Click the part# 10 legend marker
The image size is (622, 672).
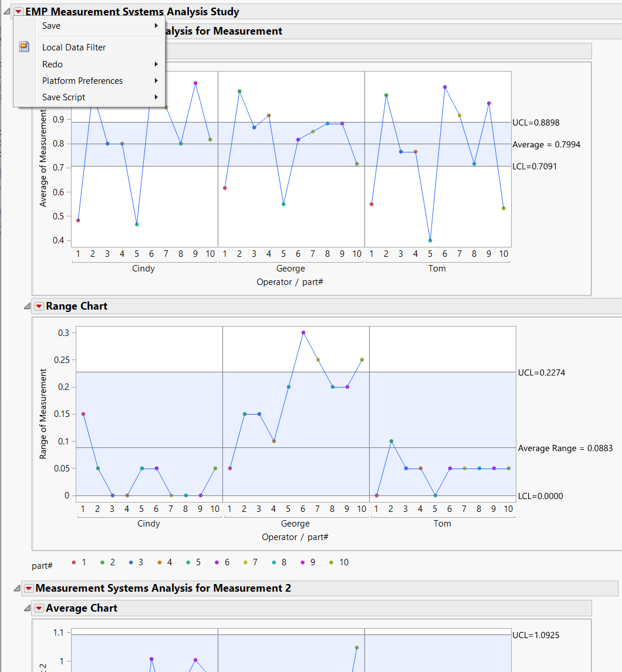pyautogui.click(x=331, y=562)
